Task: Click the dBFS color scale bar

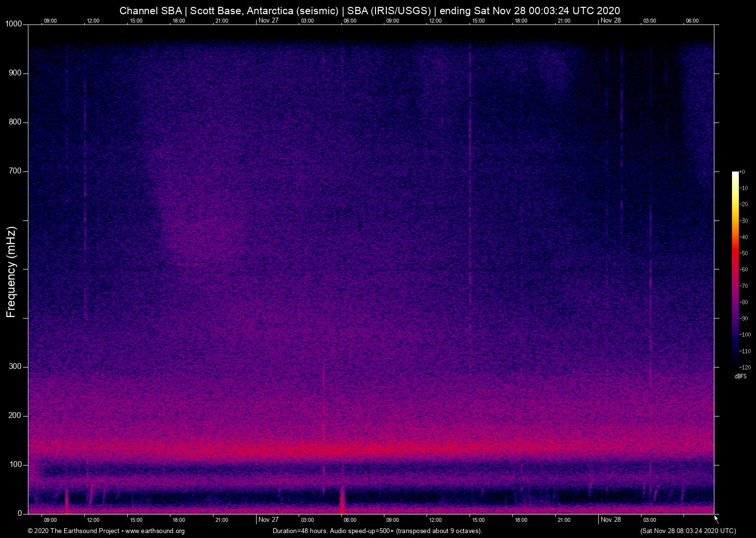Action: click(735, 269)
